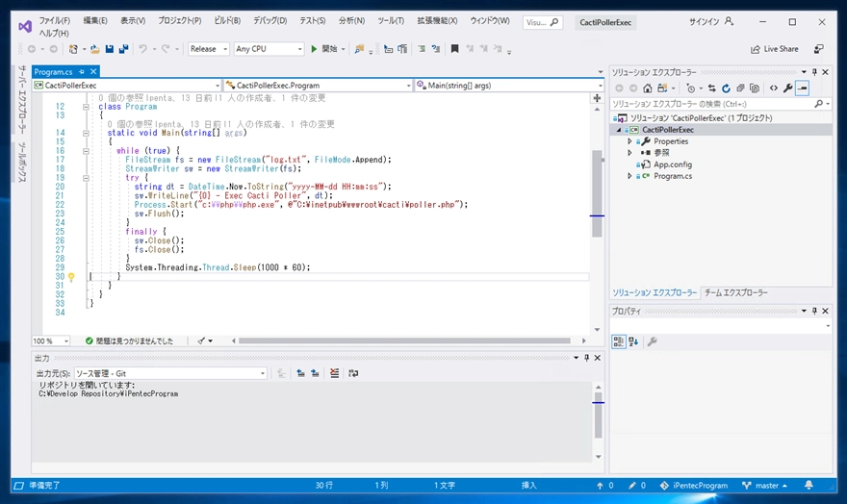The height and width of the screenshot is (504, 847).
Task: Open the output source dropdown ソース管理 - Git
Action: (170, 373)
